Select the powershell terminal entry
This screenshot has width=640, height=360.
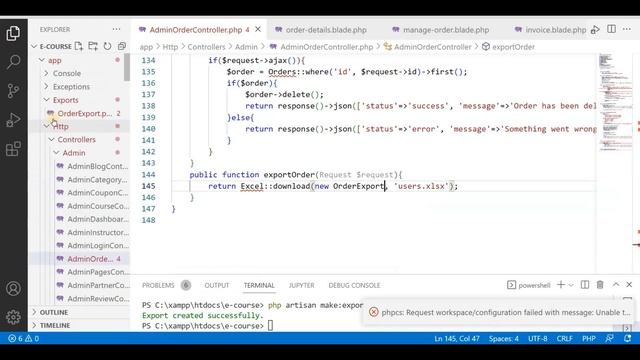529,285
